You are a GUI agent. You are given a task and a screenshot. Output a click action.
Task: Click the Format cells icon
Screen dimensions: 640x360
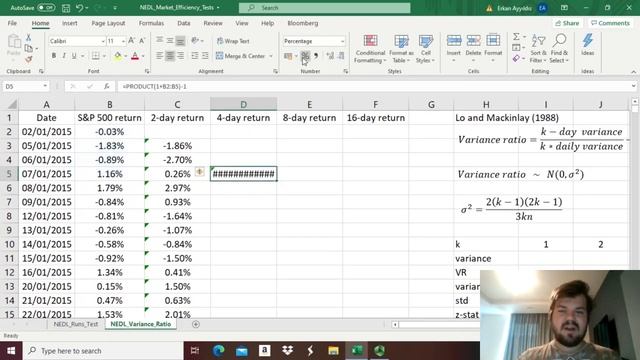[x=493, y=41]
